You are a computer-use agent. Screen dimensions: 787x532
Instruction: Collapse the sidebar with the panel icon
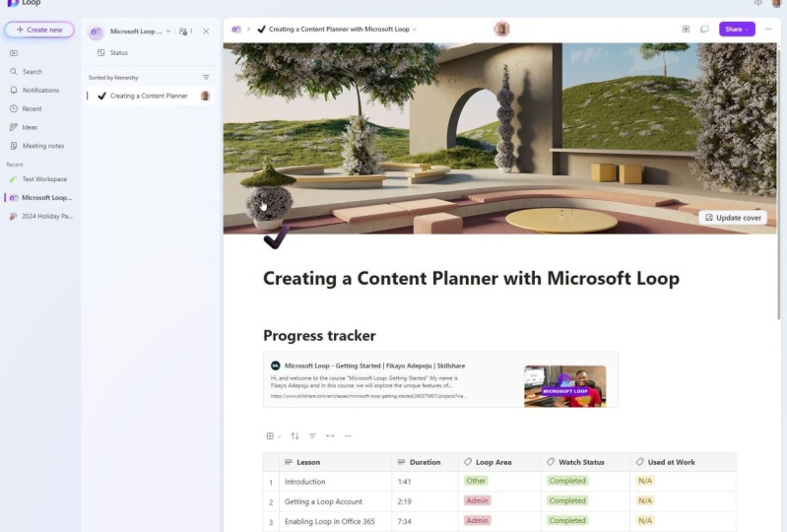14,53
